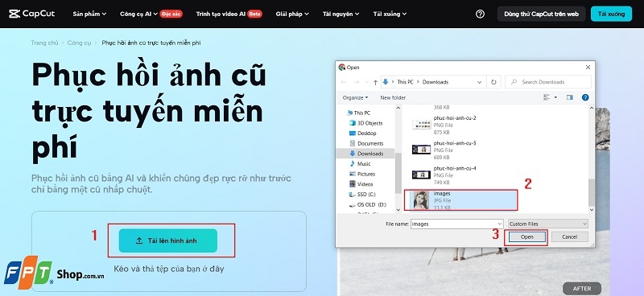Expand the Tài nguyên menu
644x296 pixels.
pyautogui.click(x=341, y=14)
